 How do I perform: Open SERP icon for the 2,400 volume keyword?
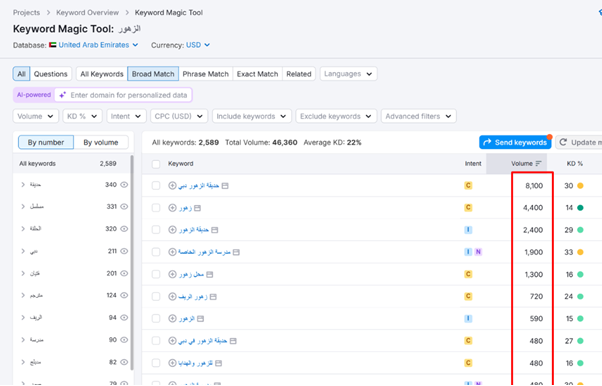click(x=215, y=230)
